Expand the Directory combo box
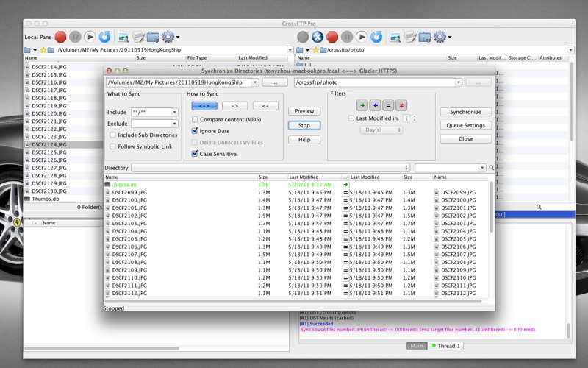The image size is (588, 368). click(406, 168)
